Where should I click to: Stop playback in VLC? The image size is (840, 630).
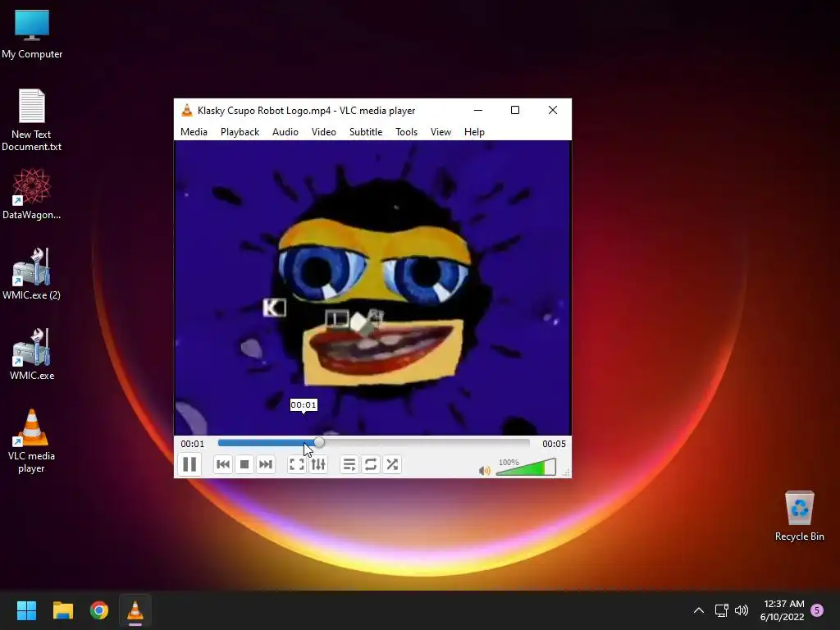(x=244, y=464)
